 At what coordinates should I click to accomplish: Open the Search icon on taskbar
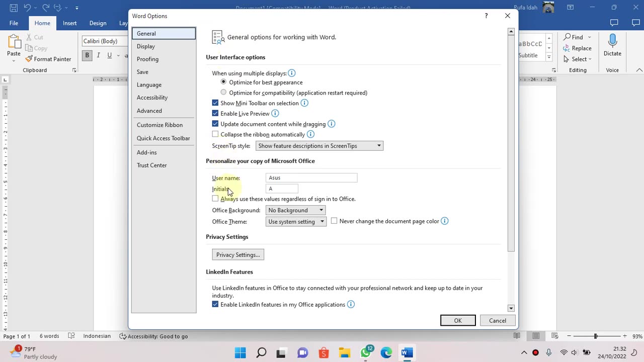(x=261, y=352)
